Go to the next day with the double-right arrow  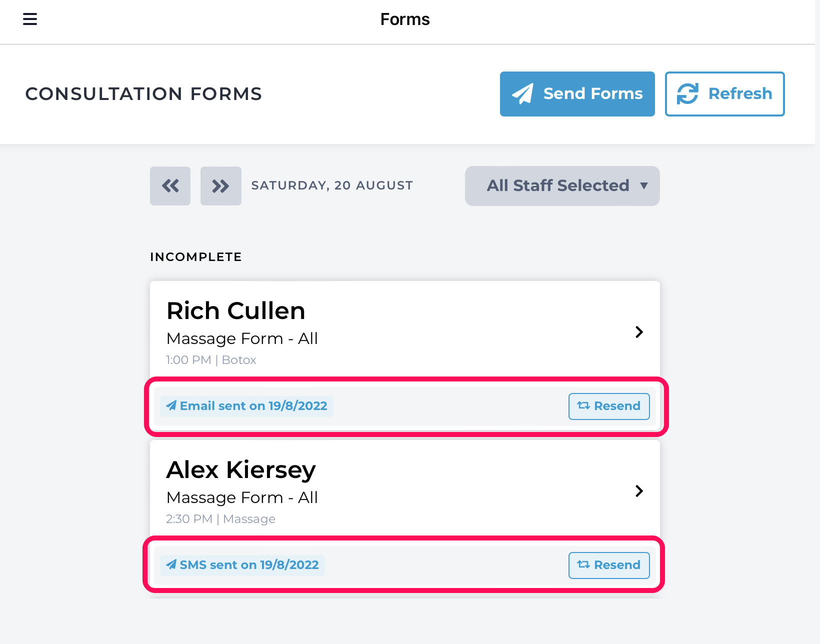(220, 186)
